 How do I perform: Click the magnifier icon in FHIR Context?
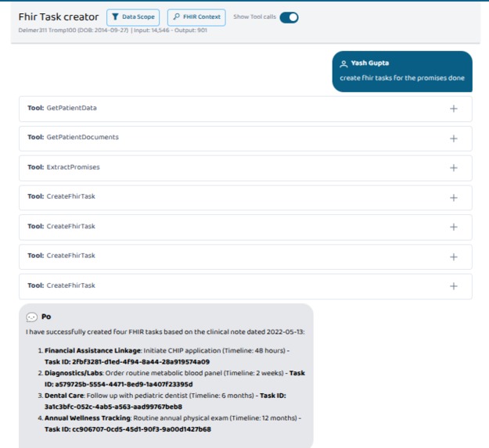(177, 16)
